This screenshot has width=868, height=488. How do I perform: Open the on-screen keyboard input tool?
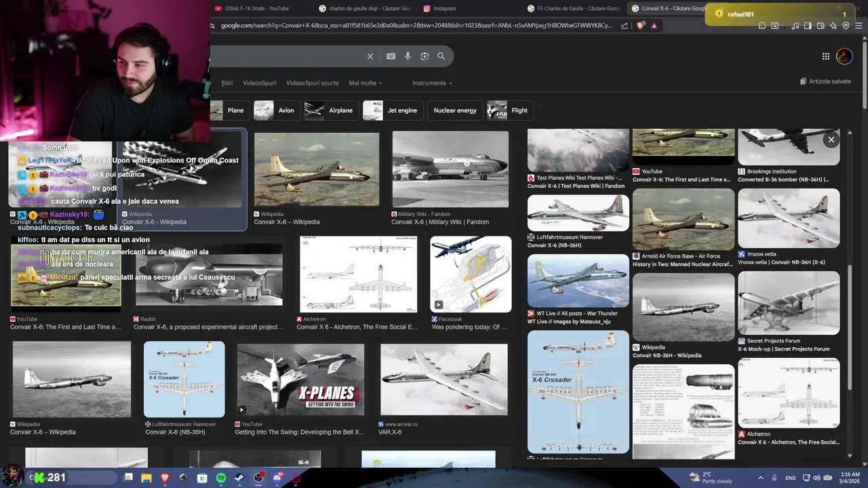click(x=391, y=56)
